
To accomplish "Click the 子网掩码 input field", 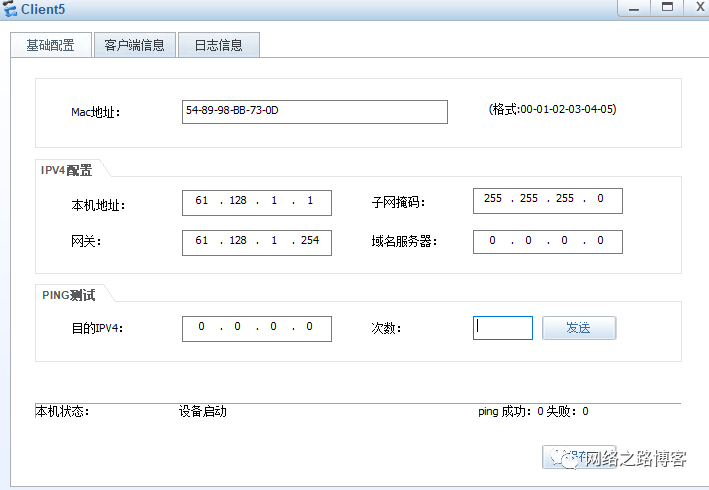I will (x=548, y=201).
